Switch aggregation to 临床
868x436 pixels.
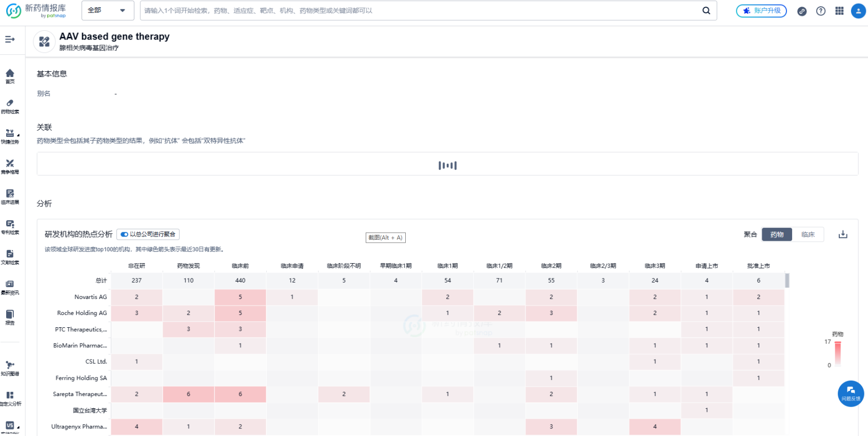808,234
